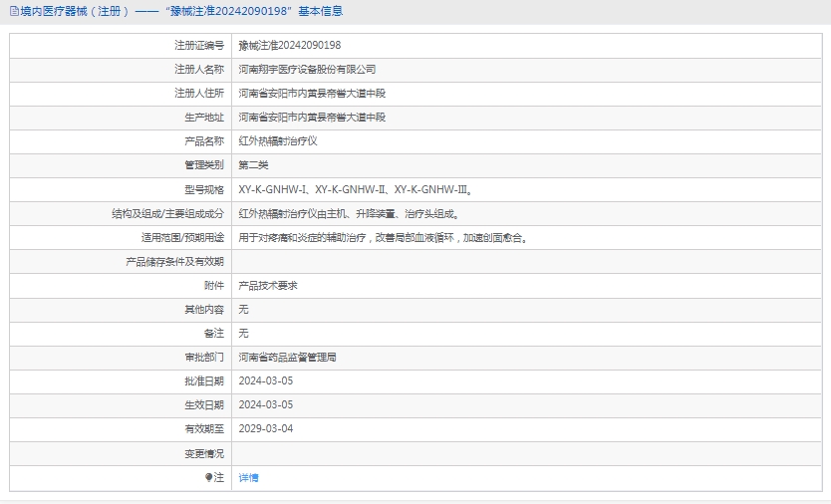Click the 注册证编号 row label

click(199, 46)
